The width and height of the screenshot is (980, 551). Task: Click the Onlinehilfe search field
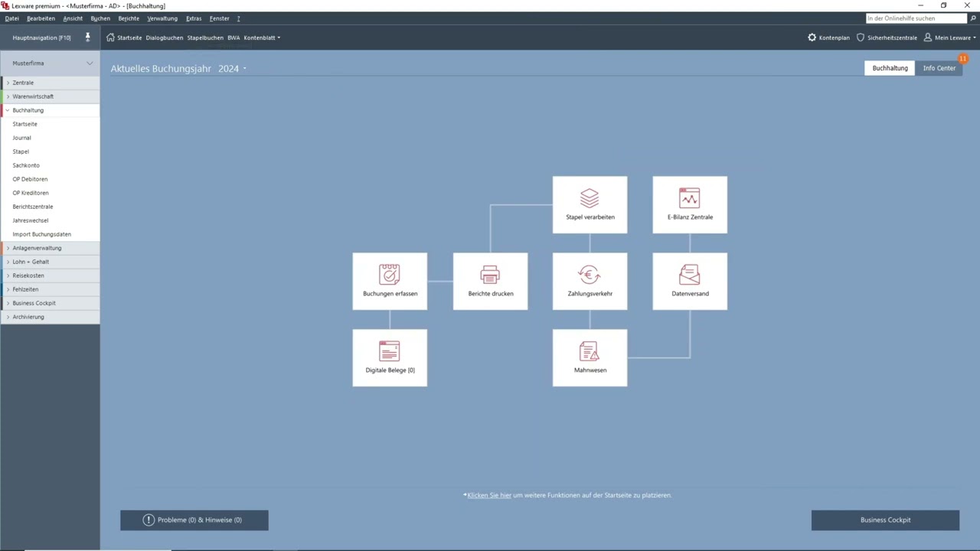click(x=916, y=18)
